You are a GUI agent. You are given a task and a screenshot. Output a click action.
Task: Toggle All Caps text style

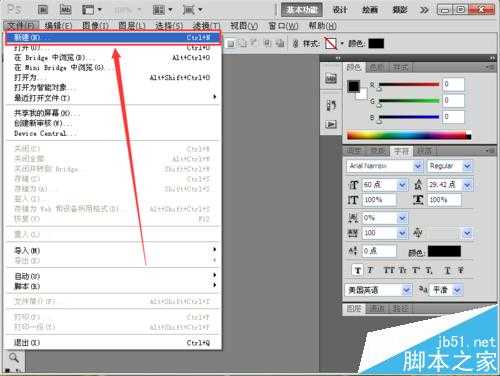389,270
